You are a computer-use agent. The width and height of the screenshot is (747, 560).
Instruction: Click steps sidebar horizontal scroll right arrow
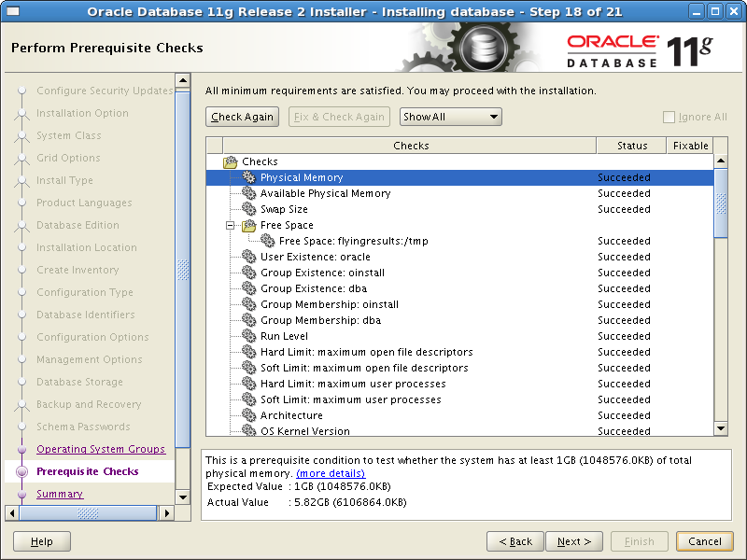166,513
